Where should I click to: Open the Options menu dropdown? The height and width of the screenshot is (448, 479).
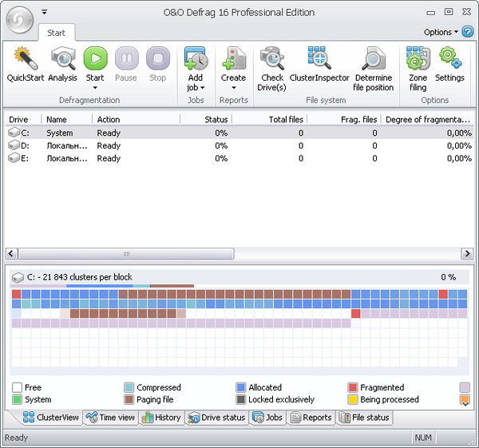441,33
